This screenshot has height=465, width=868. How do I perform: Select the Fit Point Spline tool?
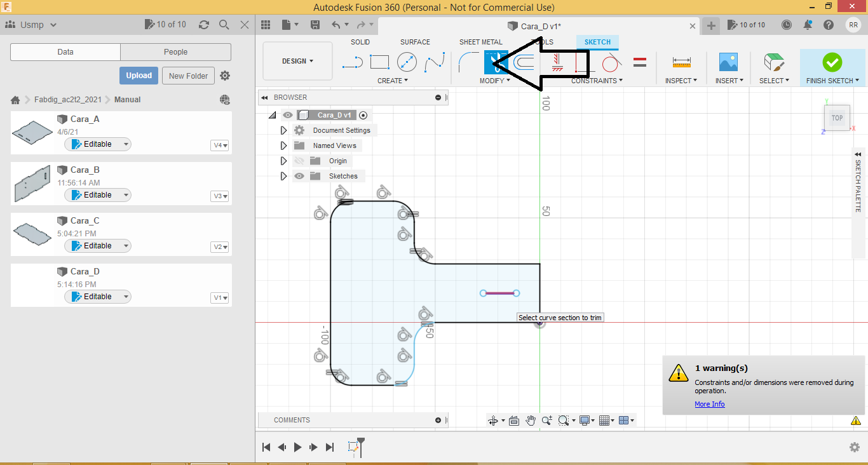coord(435,62)
